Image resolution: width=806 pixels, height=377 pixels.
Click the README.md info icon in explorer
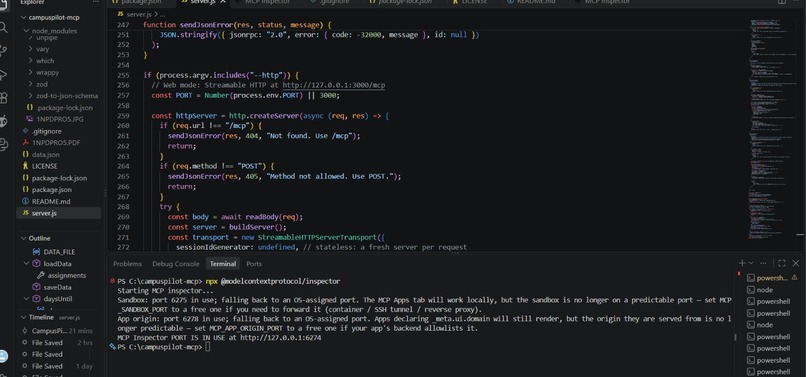pos(25,201)
